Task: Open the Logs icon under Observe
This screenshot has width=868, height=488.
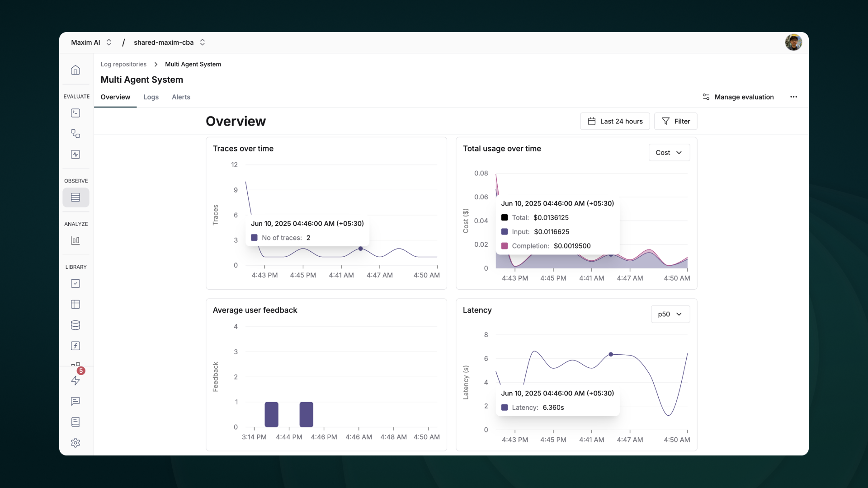Action: (x=75, y=197)
